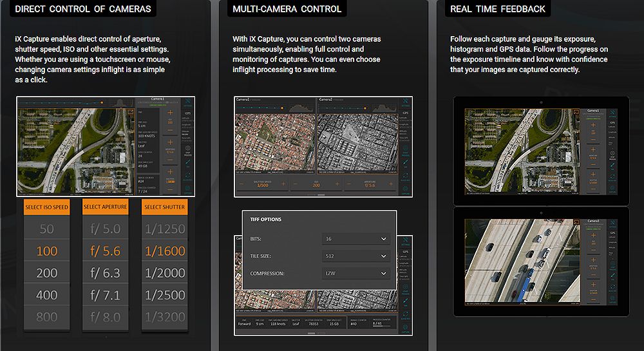Open the BITS dropdown showing 16
The width and height of the screenshot is (644, 351).
356,239
